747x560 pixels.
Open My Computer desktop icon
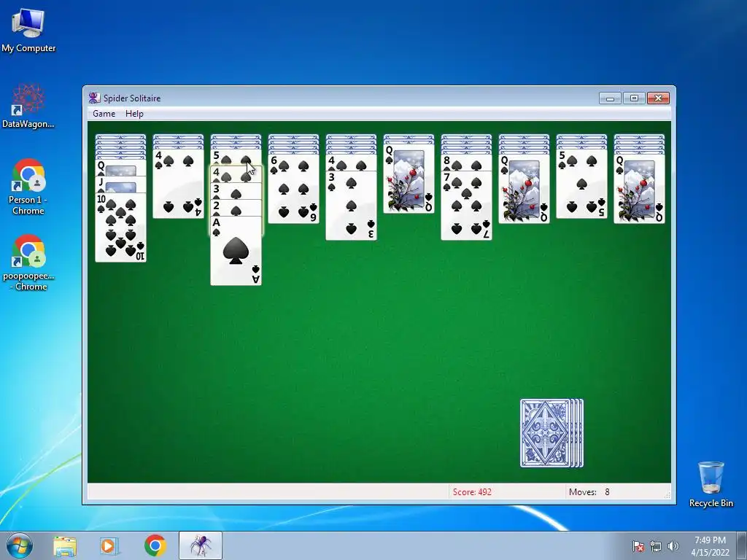click(28, 31)
